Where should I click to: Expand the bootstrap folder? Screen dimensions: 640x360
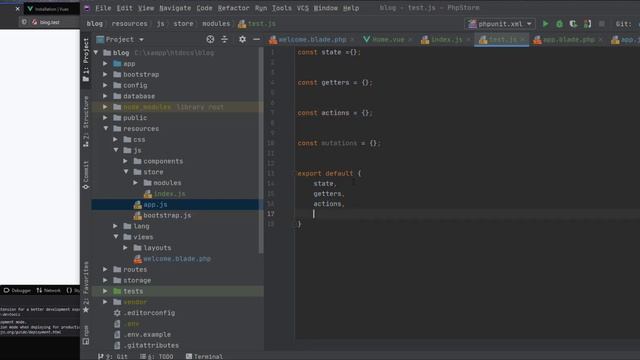pos(105,74)
